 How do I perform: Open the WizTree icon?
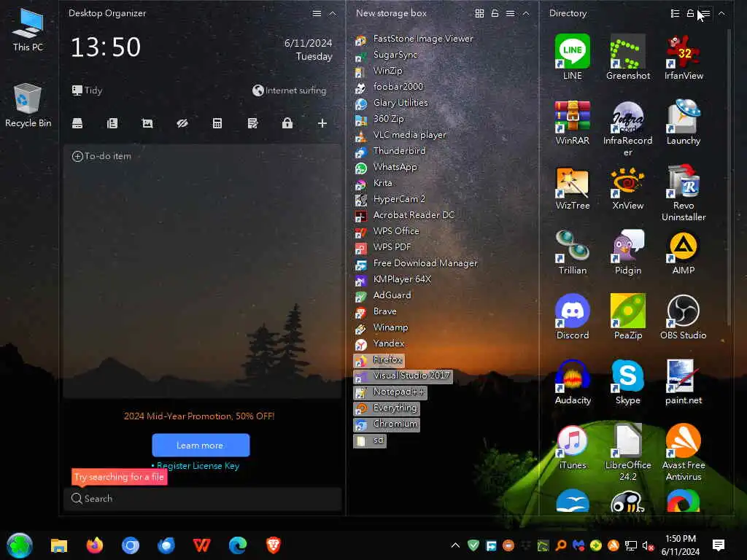(x=572, y=187)
